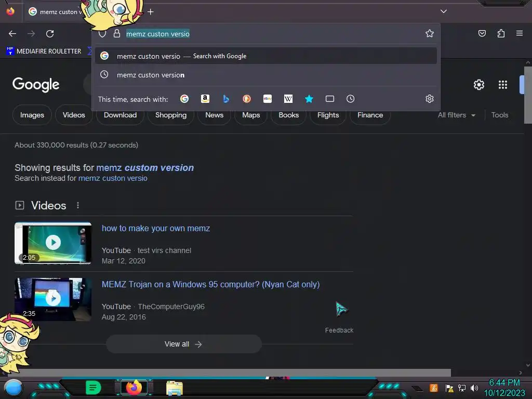Search this time with Amazon icon
This screenshot has height=399, width=532.
[x=205, y=99]
